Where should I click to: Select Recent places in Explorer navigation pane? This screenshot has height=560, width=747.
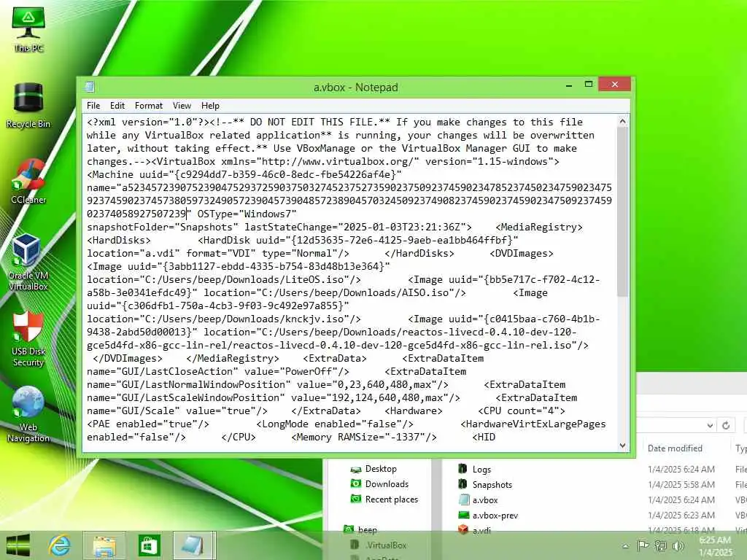coord(391,499)
